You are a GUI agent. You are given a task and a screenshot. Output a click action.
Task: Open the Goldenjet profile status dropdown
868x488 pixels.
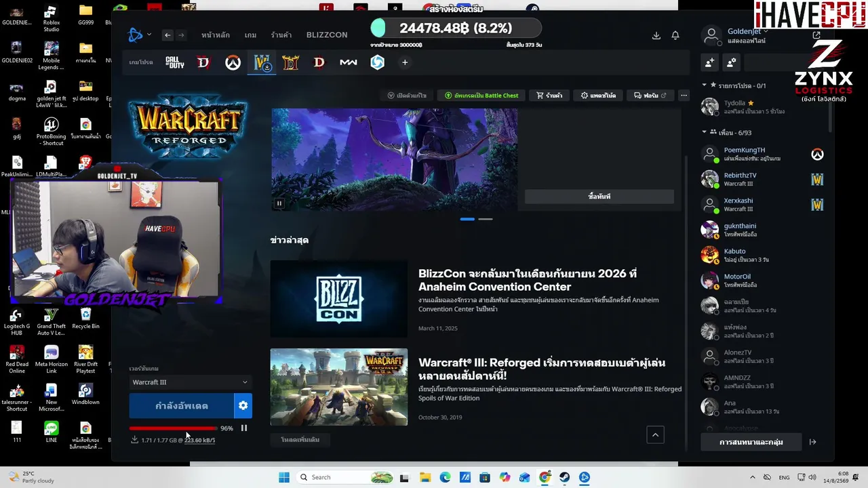coord(747,31)
